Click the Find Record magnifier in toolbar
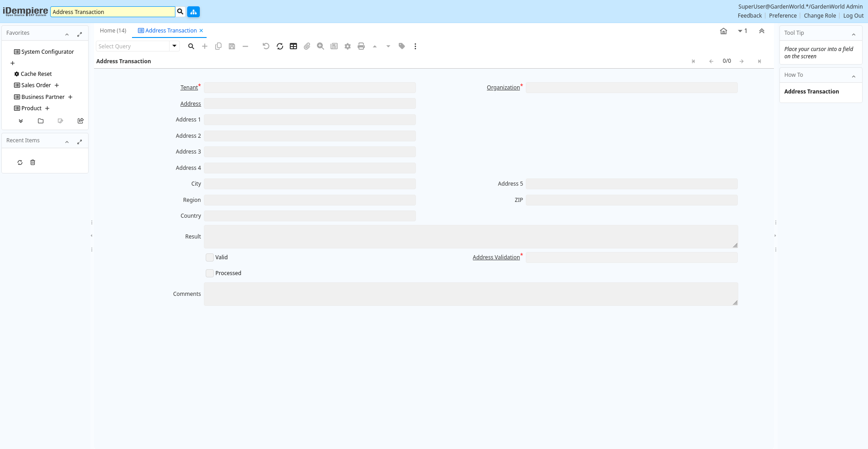The width and height of the screenshot is (868, 449). tap(191, 47)
